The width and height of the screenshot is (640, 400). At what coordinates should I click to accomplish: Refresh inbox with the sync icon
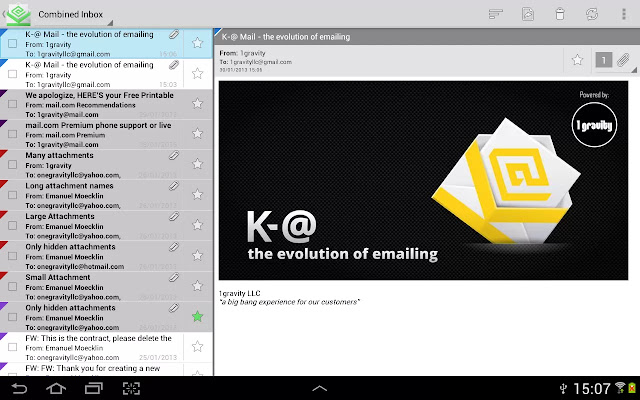tap(592, 14)
